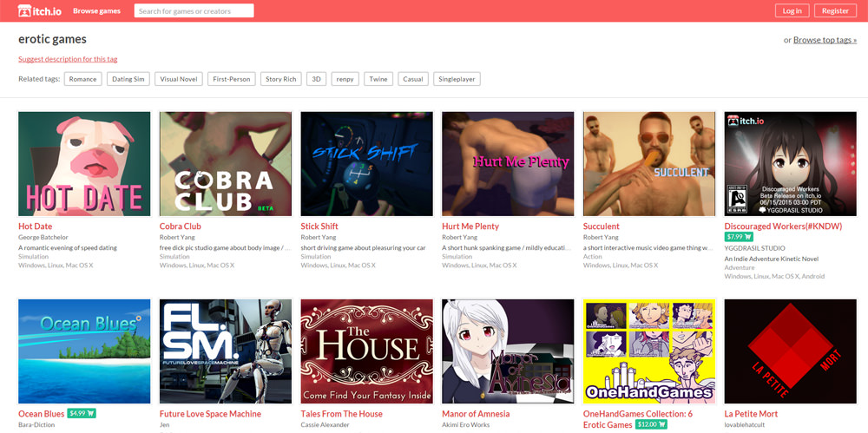Click author Robert Yang under Cobra Club

pyautogui.click(x=177, y=237)
